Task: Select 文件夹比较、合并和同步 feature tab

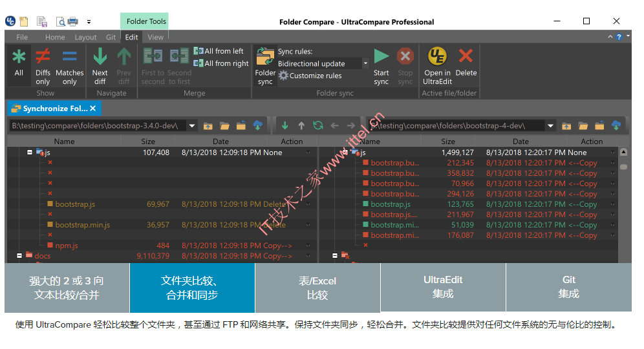Action: click(192, 288)
